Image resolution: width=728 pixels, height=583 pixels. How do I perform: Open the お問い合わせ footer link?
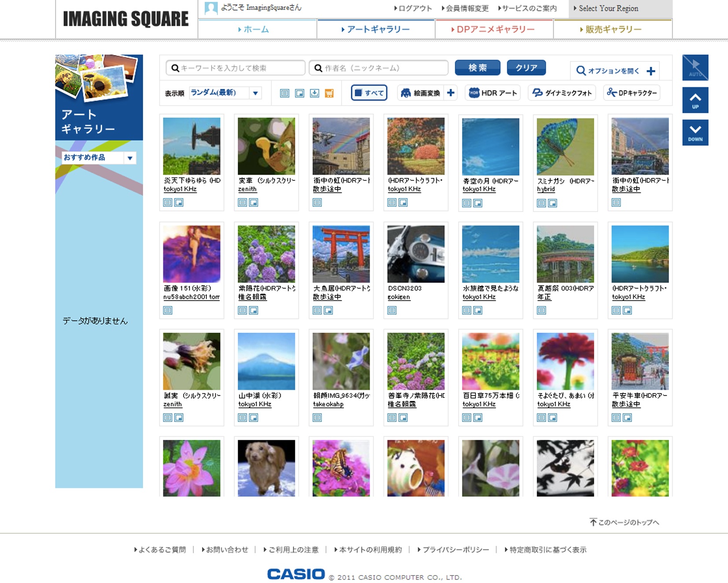[x=225, y=550]
